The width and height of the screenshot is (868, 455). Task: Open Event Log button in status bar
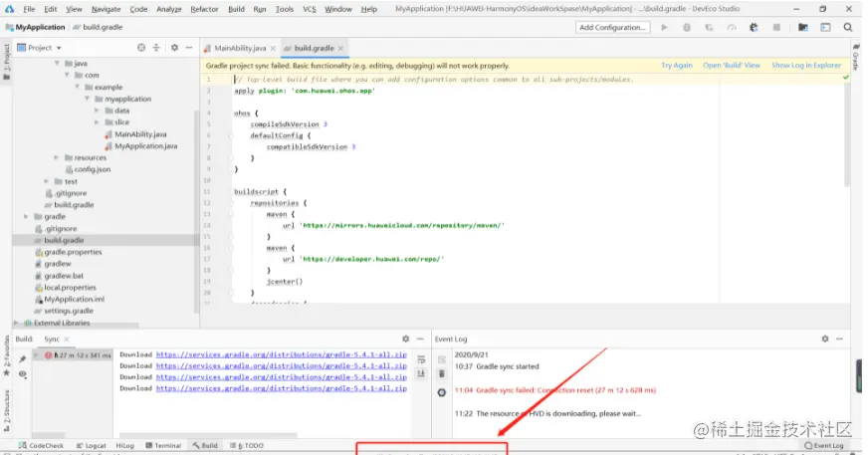pos(824,445)
